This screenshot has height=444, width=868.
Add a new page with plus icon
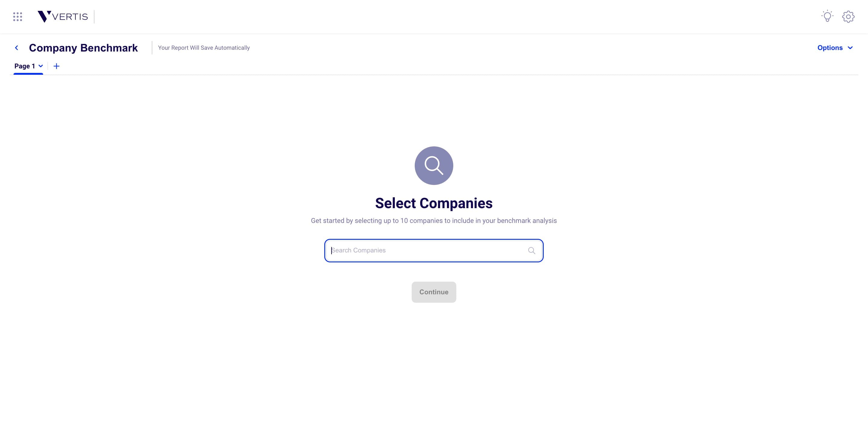57,66
